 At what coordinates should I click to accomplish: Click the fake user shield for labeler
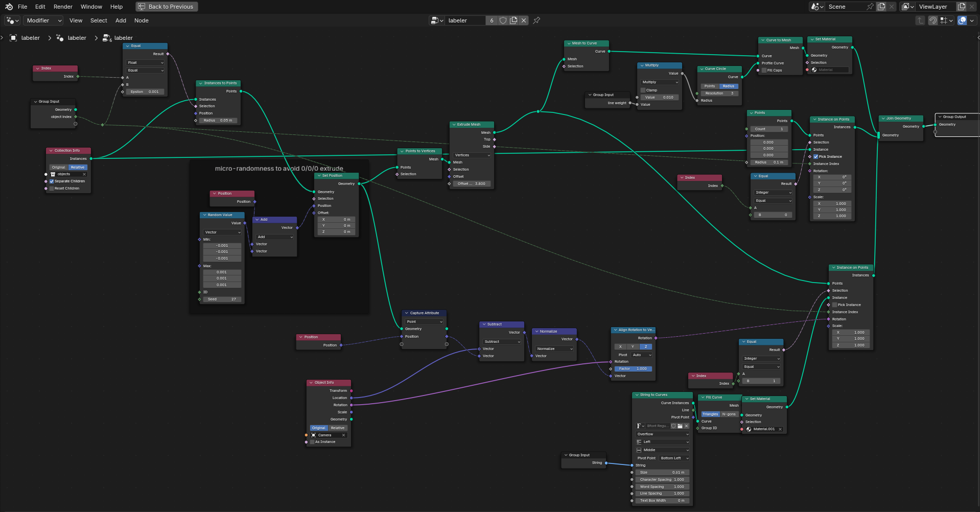point(503,20)
